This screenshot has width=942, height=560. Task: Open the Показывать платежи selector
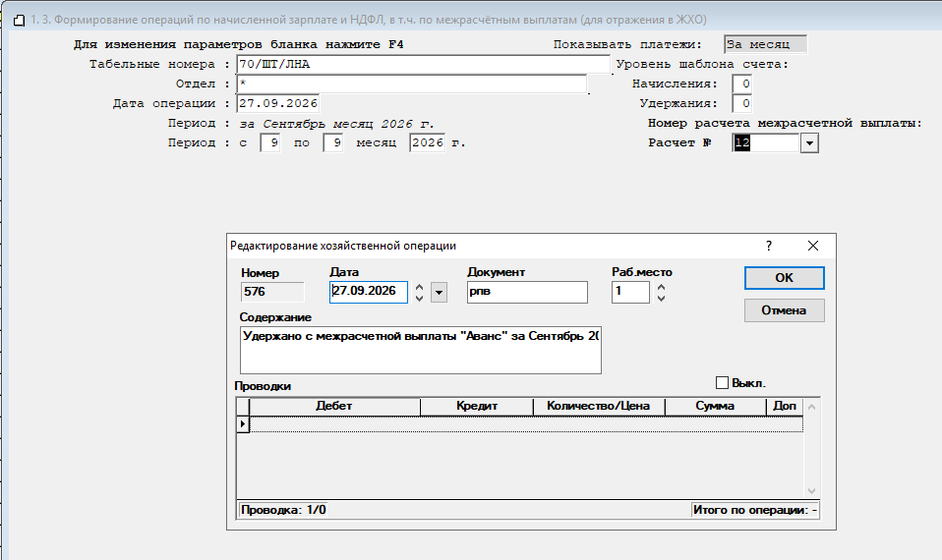[x=765, y=44]
